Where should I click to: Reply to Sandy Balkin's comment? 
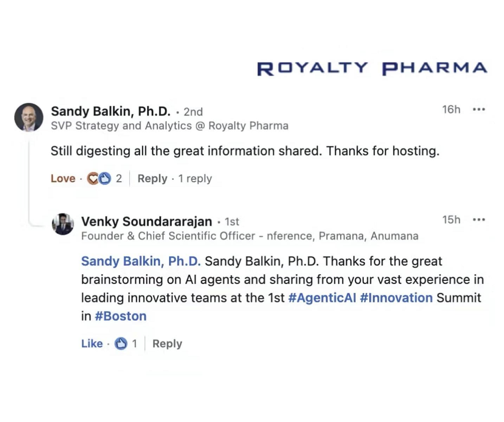coord(152,179)
